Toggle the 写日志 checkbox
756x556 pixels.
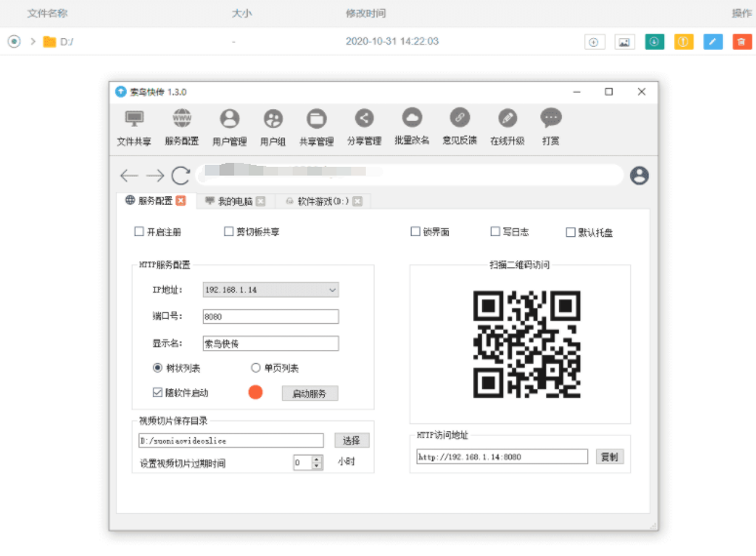coord(495,231)
